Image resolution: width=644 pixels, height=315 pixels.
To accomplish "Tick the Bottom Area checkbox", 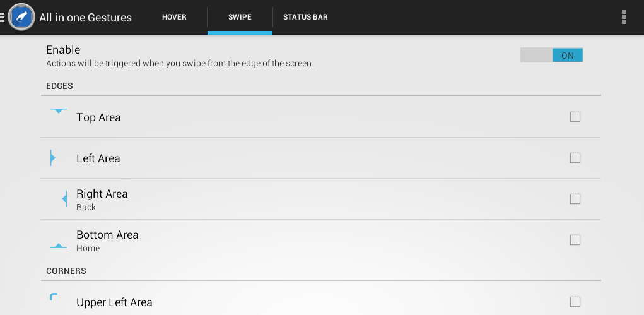I will coord(575,240).
